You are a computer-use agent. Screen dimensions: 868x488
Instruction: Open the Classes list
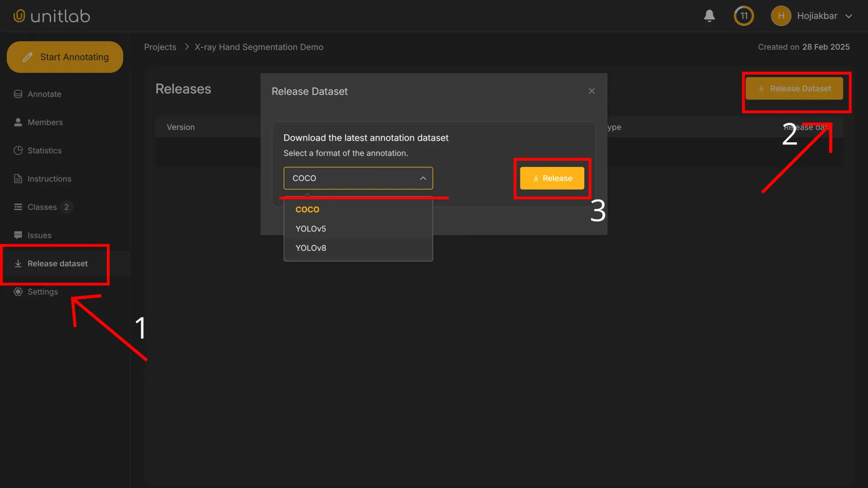[42, 207]
